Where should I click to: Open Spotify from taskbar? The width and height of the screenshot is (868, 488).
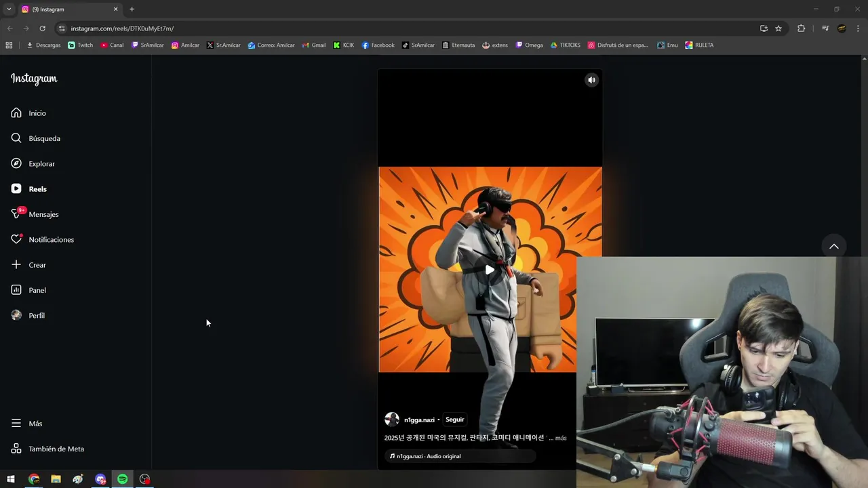[122, 479]
